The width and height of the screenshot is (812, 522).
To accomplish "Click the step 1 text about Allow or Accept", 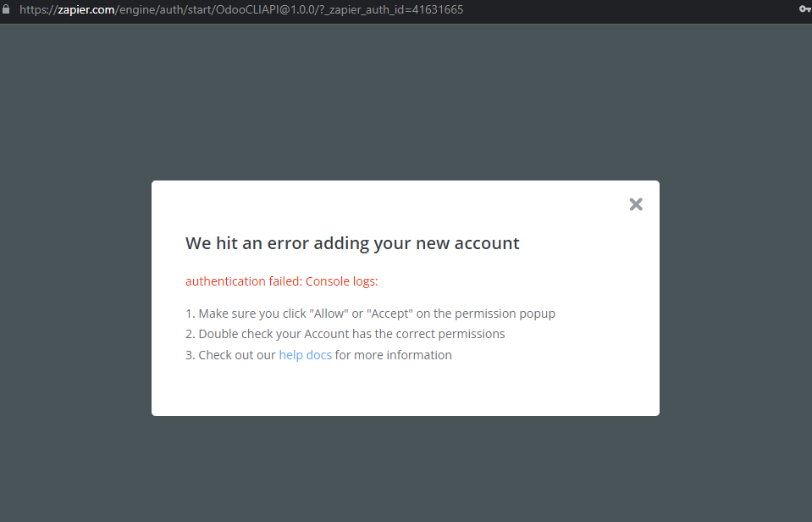I will tap(370, 314).
